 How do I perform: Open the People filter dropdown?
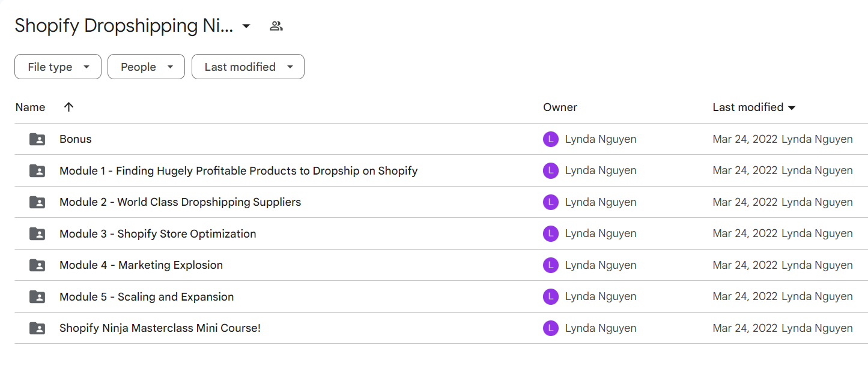pyautogui.click(x=146, y=67)
